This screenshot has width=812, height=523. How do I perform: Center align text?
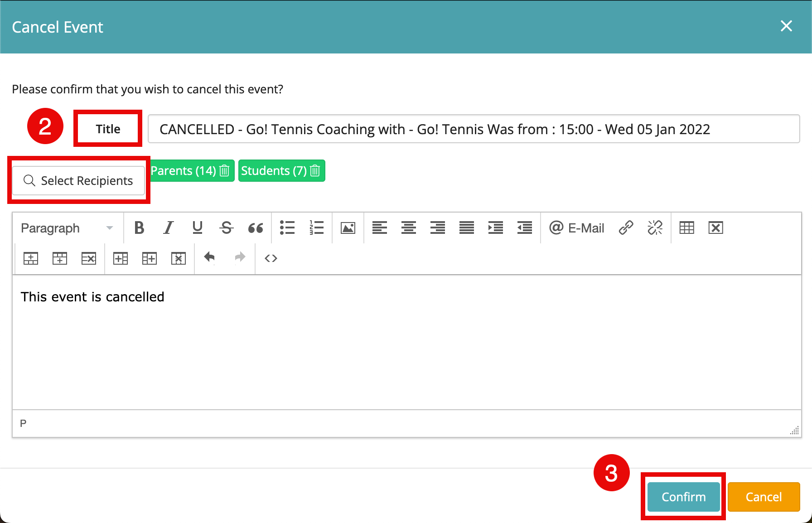point(409,228)
